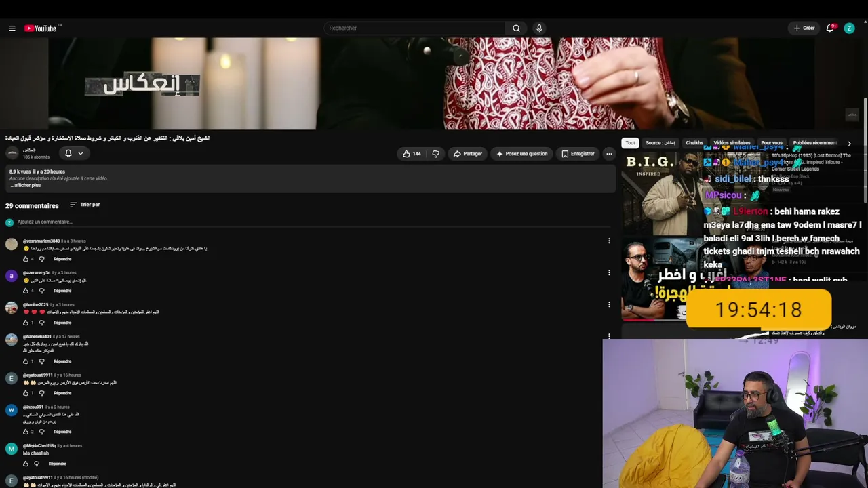Like the video with 144 likes
868x488 pixels.
point(412,154)
